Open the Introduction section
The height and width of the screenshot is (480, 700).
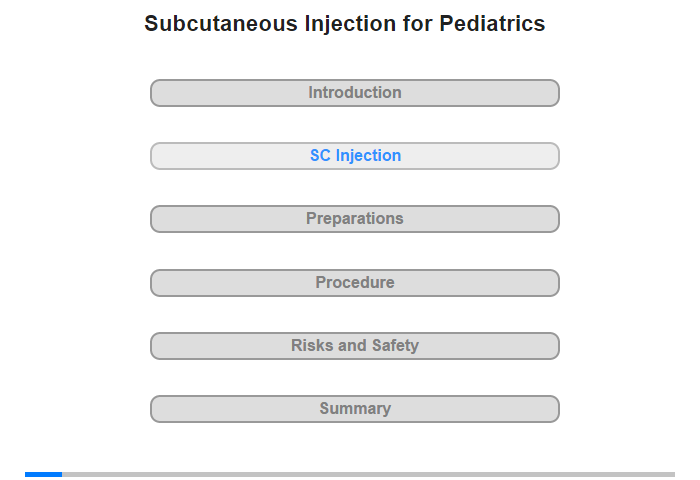(x=354, y=93)
